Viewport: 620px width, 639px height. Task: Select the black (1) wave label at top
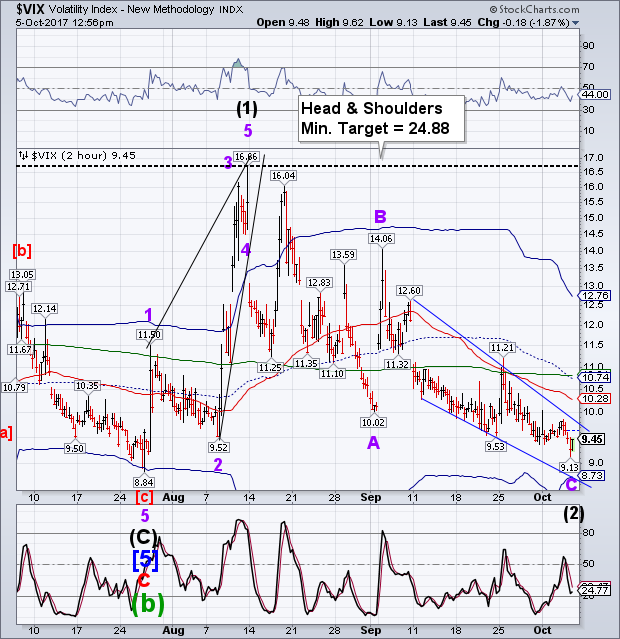pyautogui.click(x=246, y=108)
